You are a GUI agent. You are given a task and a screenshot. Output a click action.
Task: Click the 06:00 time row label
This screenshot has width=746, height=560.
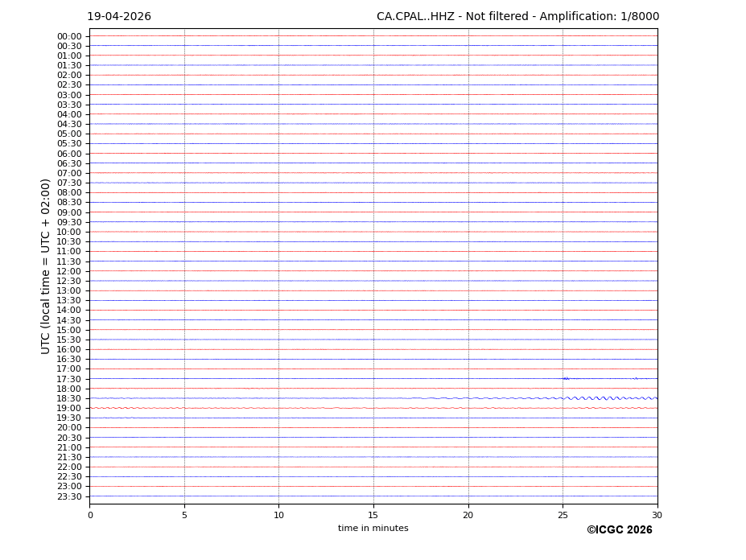tap(69, 154)
